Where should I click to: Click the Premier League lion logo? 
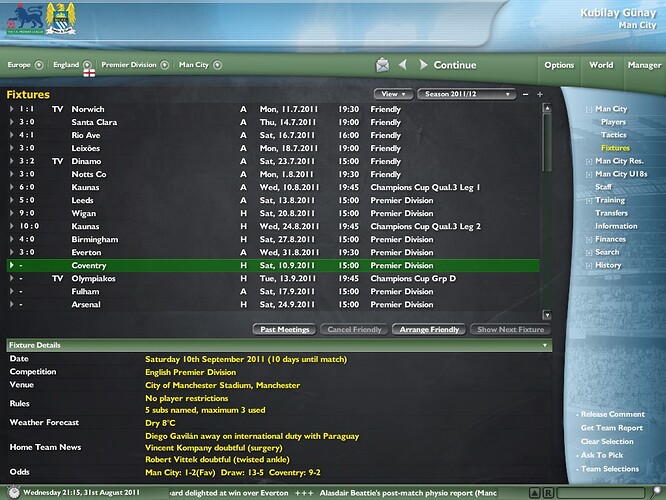25,19
